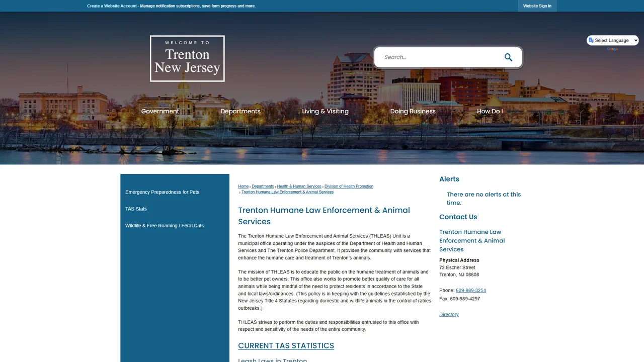Screen dimensions: 644x362
Task: Open Health & Human Services breadcrumb
Action: tap(299, 187)
